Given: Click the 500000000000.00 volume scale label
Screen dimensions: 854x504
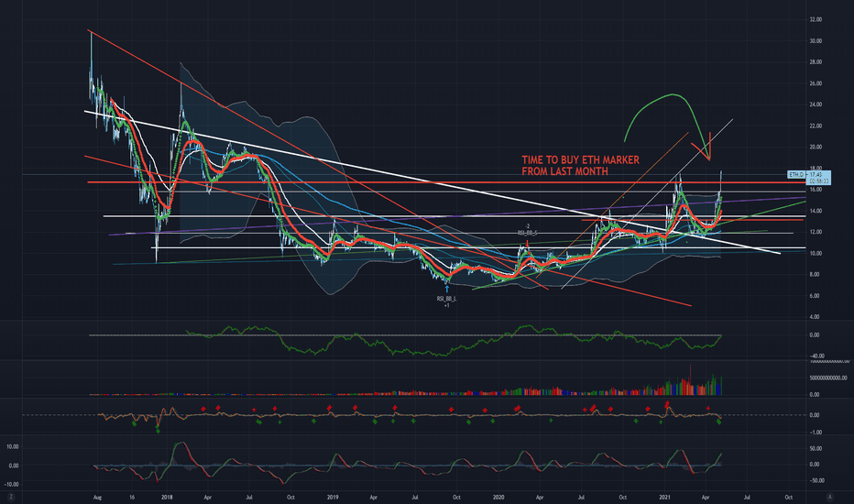Looking at the screenshot, I should (x=828, y=378).
